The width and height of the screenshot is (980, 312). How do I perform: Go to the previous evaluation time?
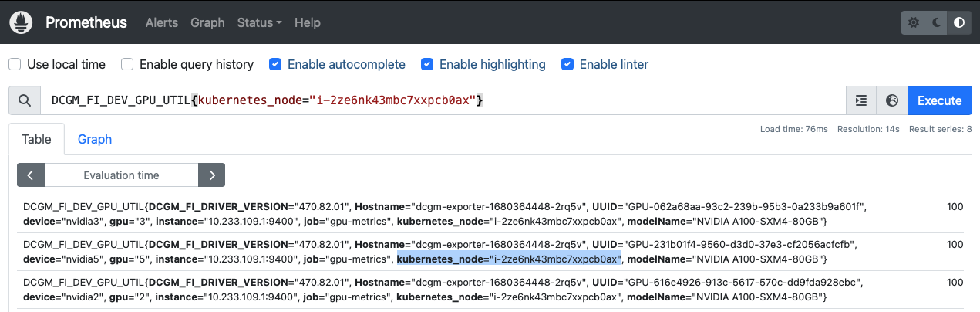pyautogui.click(x=31, y=175)
